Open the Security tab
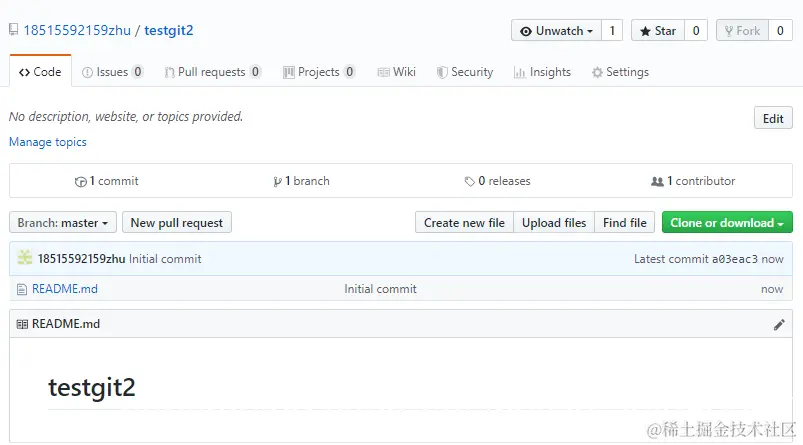This screenshot has width=803, height=445. (464, 72)
